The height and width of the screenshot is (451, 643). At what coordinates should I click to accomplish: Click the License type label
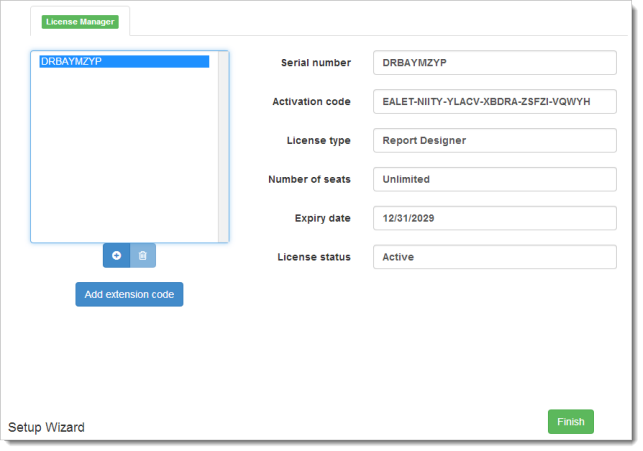(318, 141)
